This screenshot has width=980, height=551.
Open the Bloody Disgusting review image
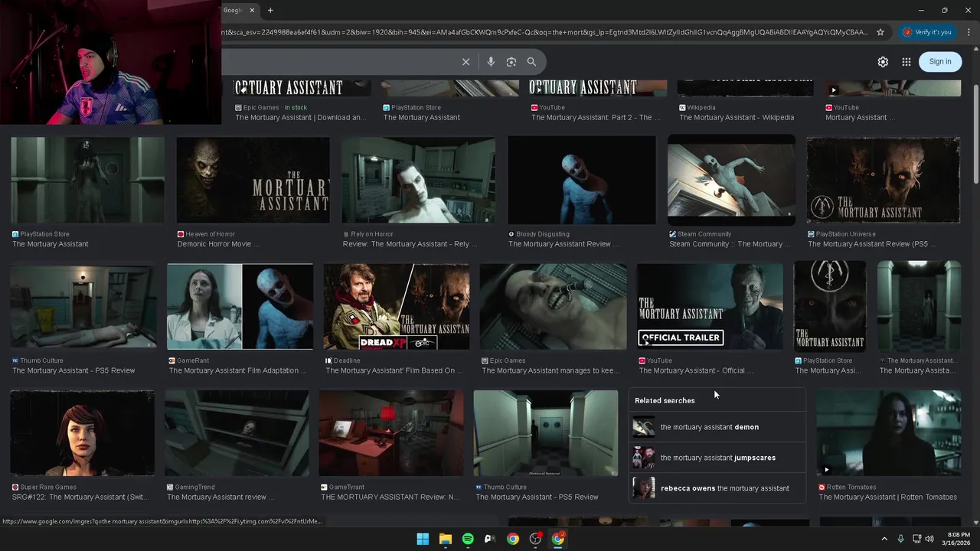(582, 181)
